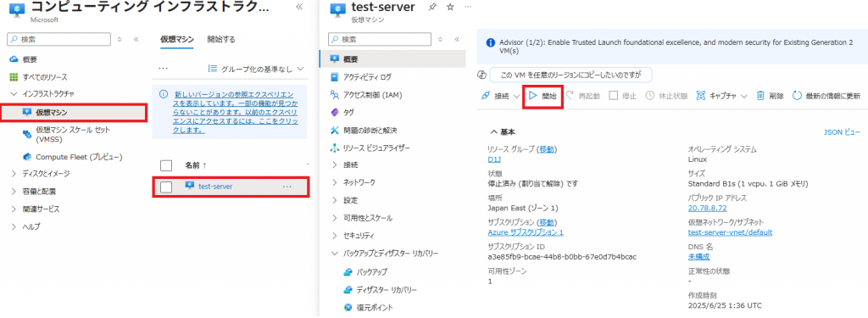
Task: Switch to the 仮想マシン tab
Action: pos(176,39)
